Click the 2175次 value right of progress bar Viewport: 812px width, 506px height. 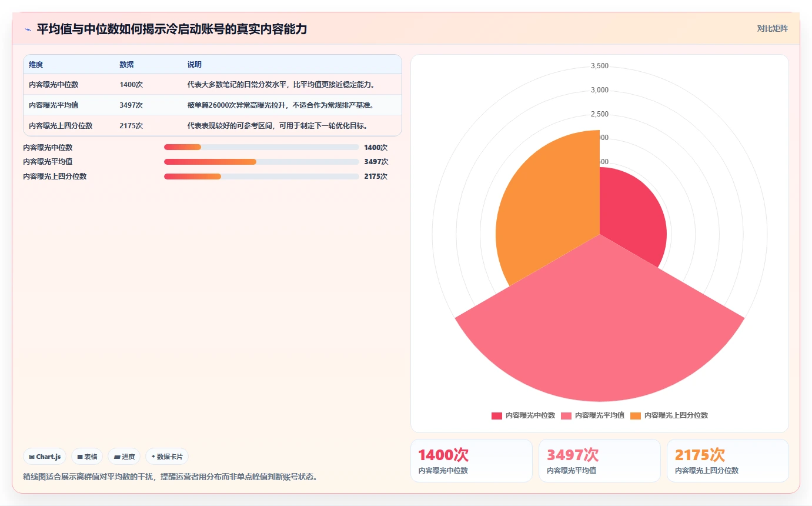point(376,177)
